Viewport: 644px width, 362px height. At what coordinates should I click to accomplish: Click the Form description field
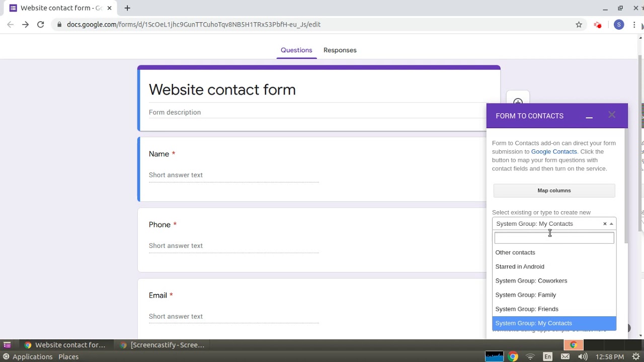pos(317,112)
